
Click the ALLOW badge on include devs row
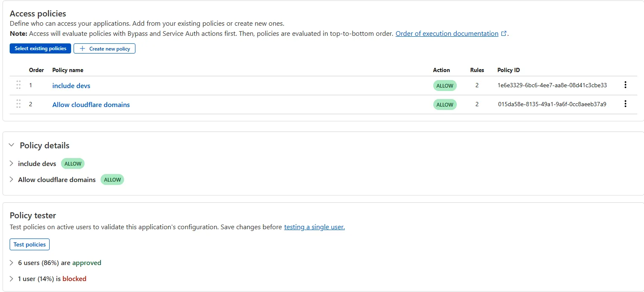445,85
